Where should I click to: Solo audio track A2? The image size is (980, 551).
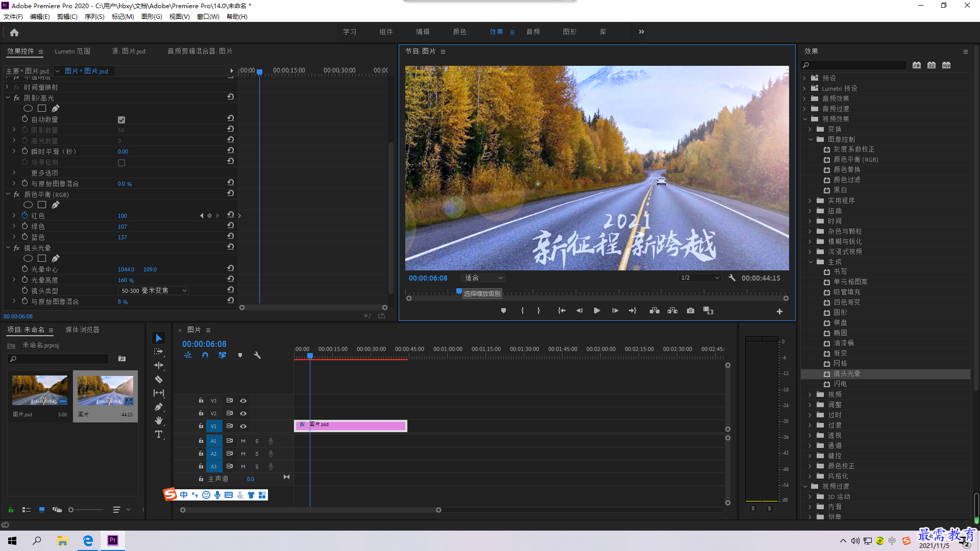[x=257, y=454]
